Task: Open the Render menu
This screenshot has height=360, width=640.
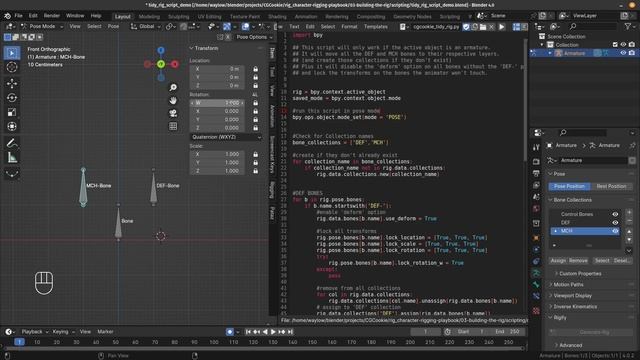Action: click(x=51, y=16)
